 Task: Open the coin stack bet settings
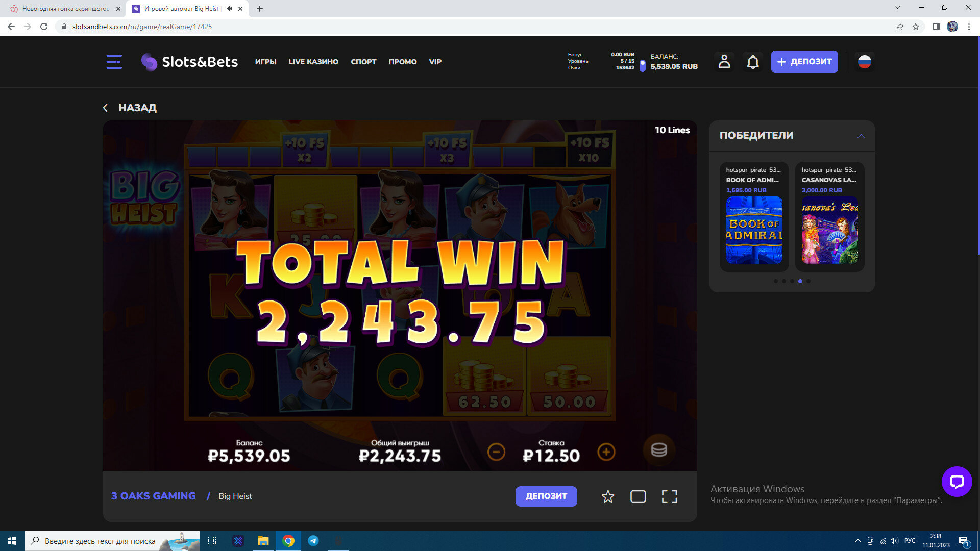(x=658, y=450)
